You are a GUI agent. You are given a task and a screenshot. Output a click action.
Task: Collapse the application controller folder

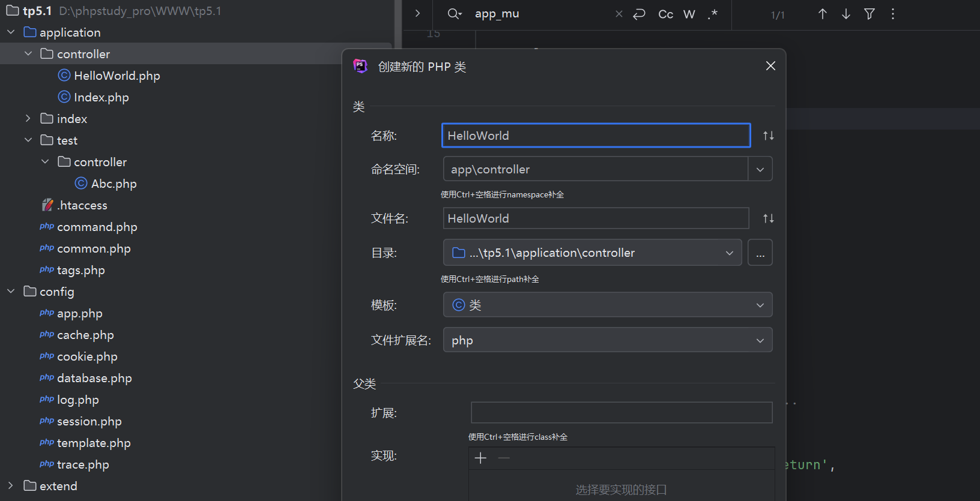pyautogui.click(x=28, y=53)
